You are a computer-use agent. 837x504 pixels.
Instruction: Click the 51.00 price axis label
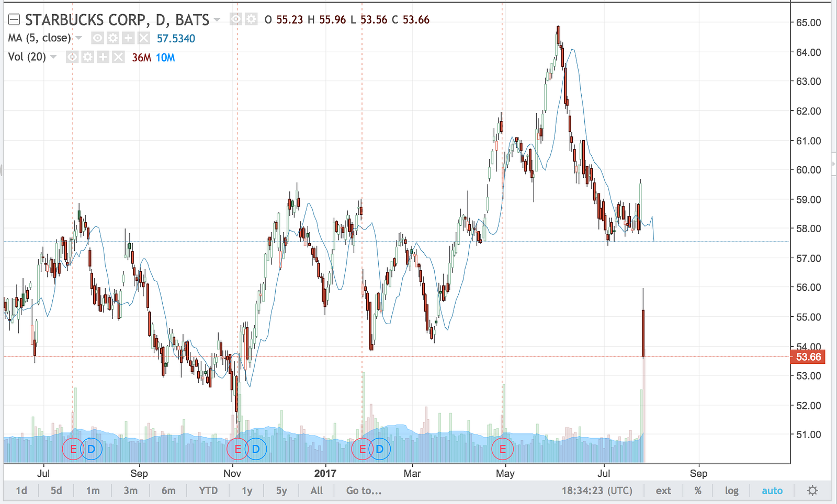pos(809,434)
